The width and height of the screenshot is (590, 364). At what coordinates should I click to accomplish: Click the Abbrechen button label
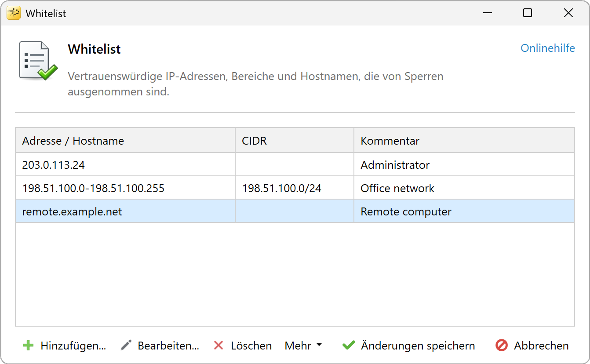pos(541,346)
